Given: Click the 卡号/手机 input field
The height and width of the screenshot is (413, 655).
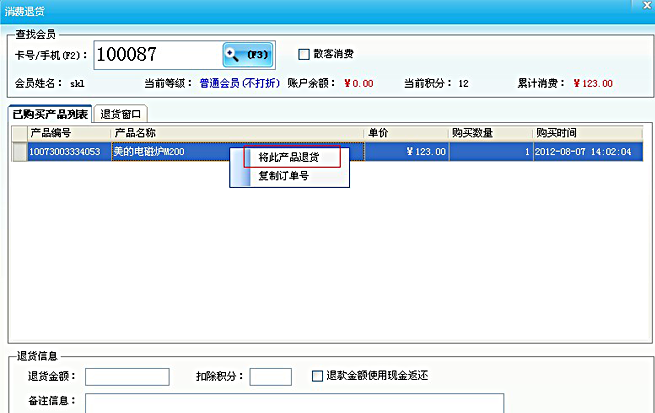Looking at the screenshot, I should coord(155,54).
